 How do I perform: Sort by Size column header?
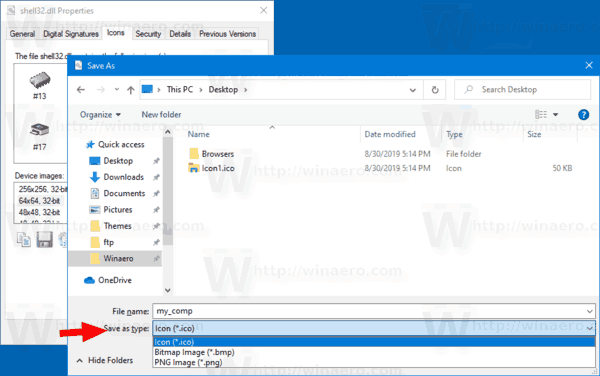tap(534, 134)
